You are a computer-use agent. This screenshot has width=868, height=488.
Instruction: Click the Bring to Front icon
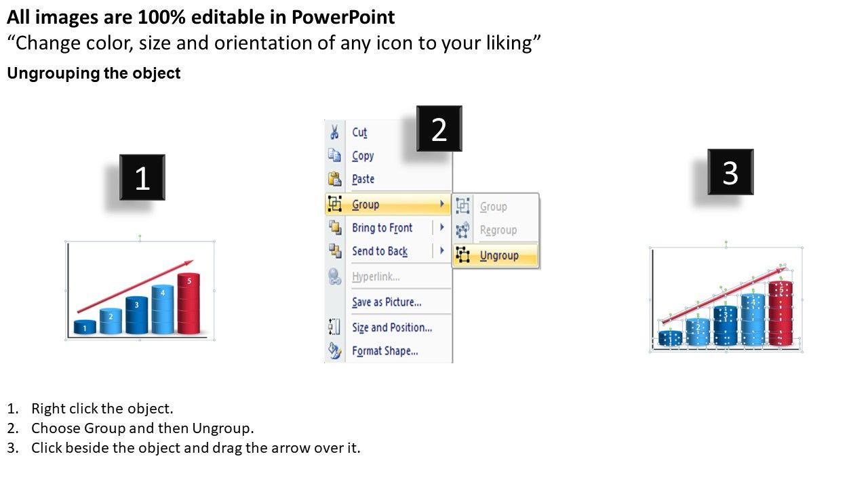[335, 228]
